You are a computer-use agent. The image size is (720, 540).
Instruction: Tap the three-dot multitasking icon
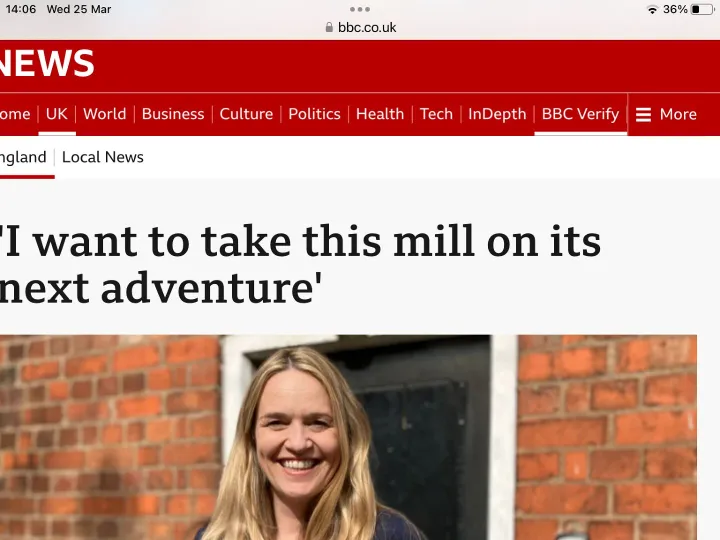[360, 9]
